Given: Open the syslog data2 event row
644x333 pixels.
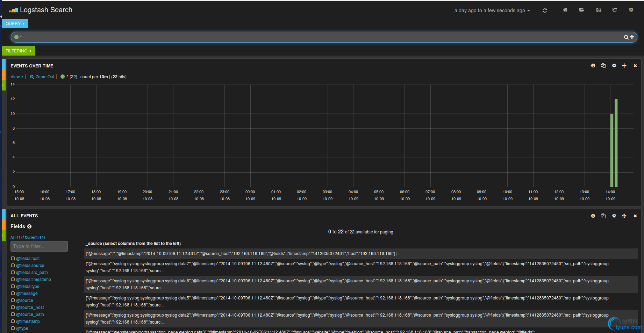Looking at the screenshot, I should 361,319.
